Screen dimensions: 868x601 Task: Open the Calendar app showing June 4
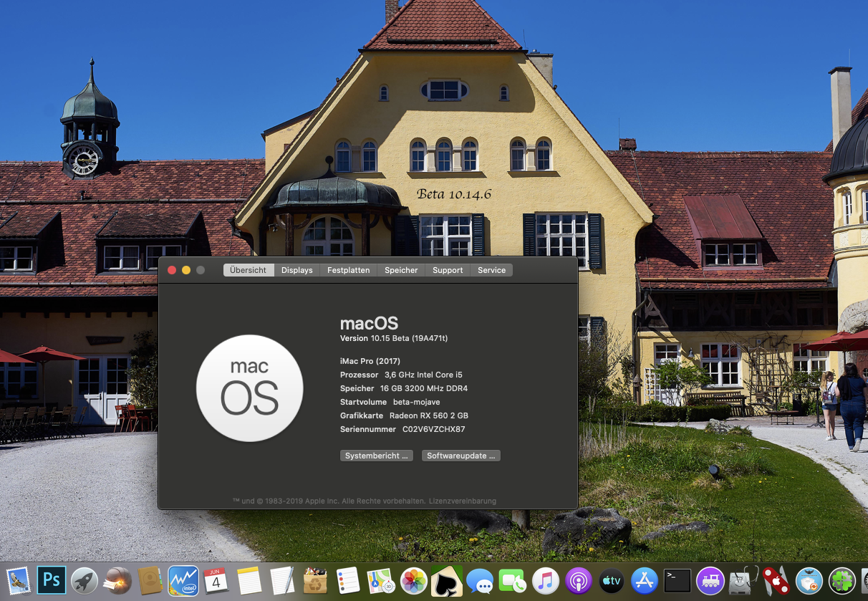click(216, 580)
